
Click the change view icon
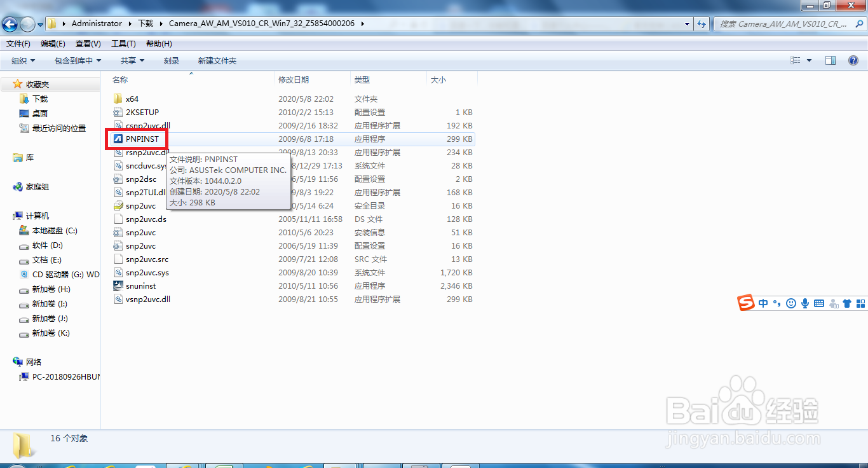796,60
